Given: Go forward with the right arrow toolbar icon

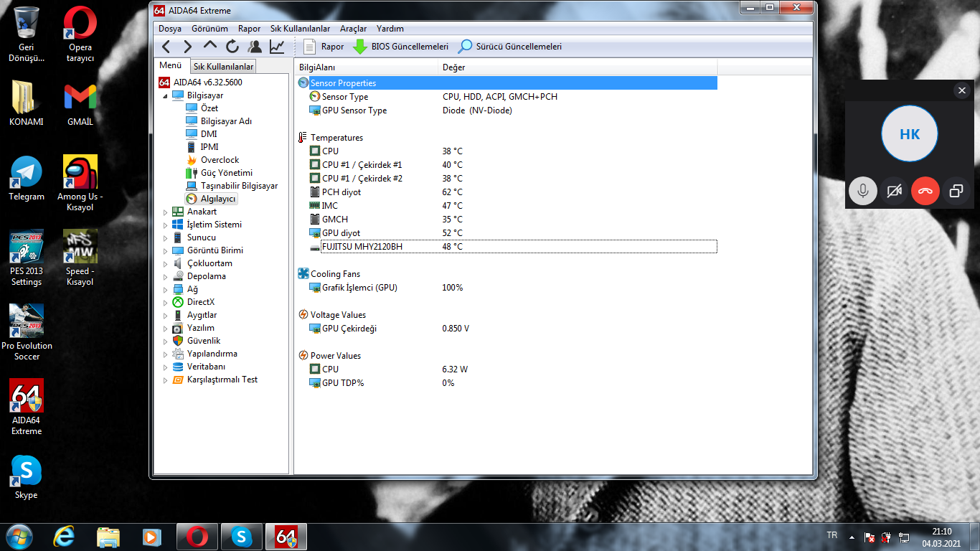Looking at the screenshot, I should click(x=188, y=47).
